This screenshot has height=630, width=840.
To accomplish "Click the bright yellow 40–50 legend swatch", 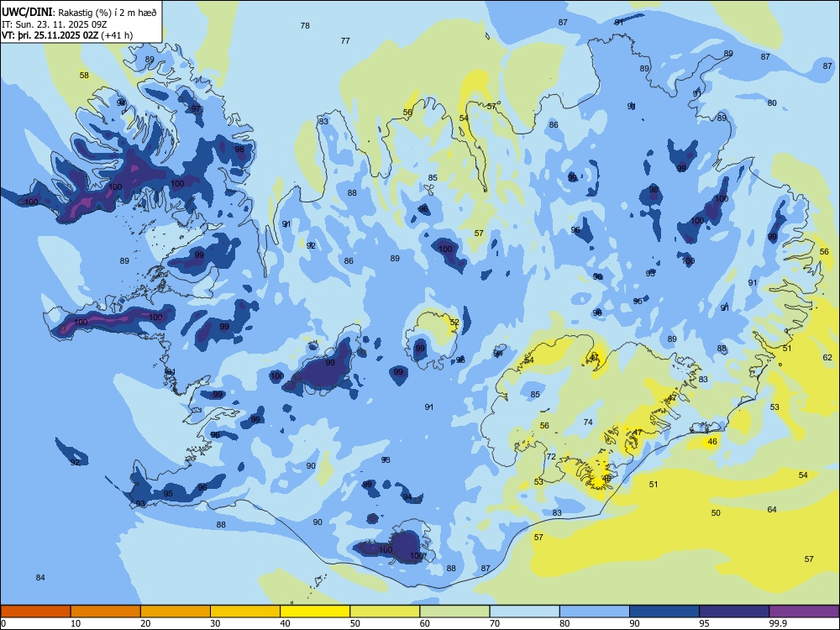I will click(x=315, y=612).
